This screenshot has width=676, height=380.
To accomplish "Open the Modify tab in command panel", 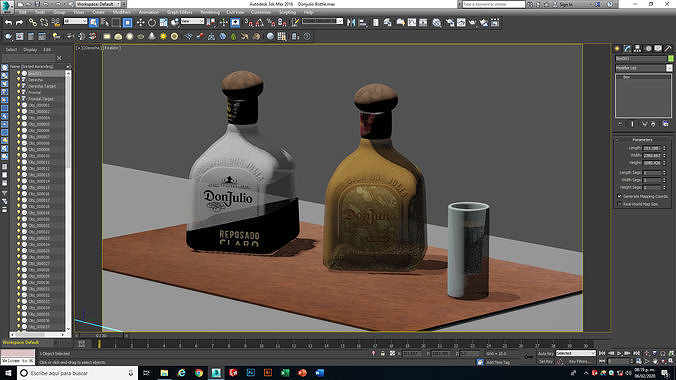I will coord(627,49).
